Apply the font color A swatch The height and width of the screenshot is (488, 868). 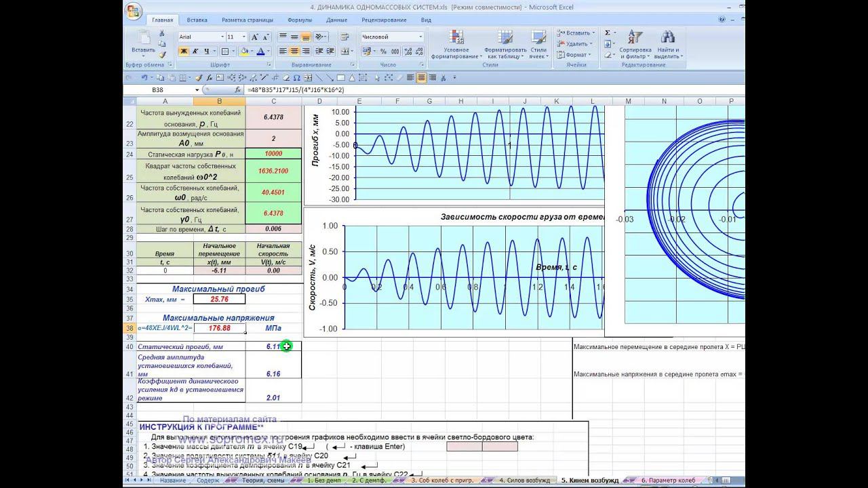click(260, 52)
